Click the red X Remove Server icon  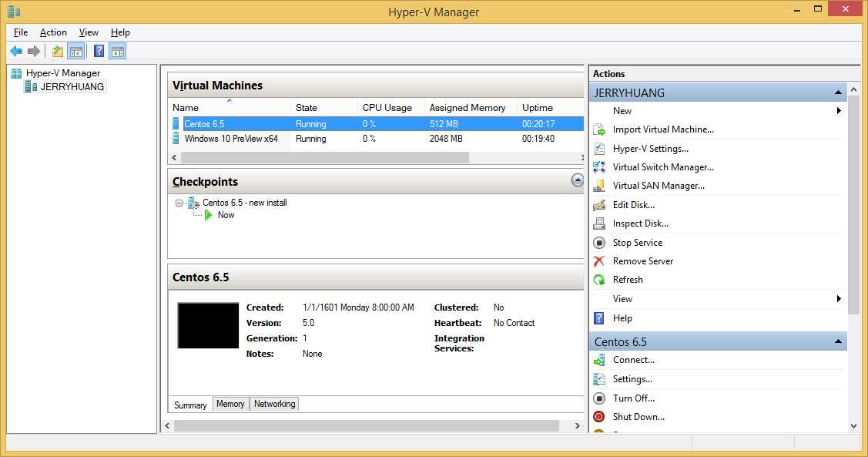[x=599, y=261]
